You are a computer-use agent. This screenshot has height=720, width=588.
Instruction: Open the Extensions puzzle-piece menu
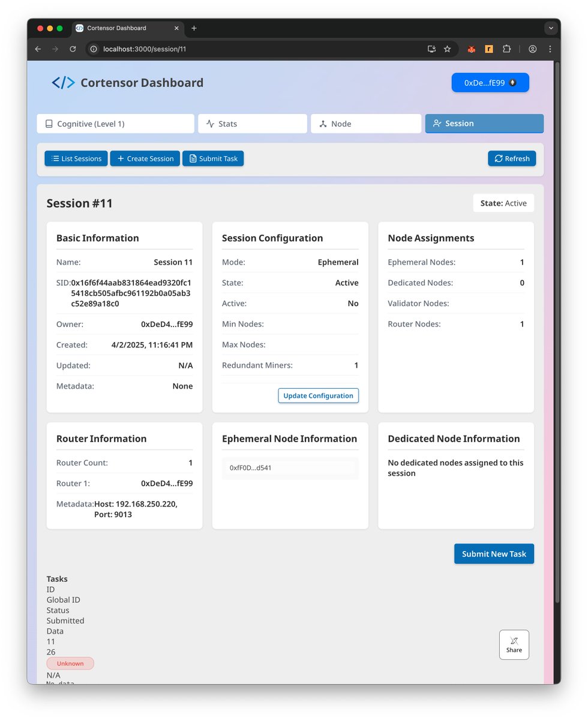(x=506, y=49)
